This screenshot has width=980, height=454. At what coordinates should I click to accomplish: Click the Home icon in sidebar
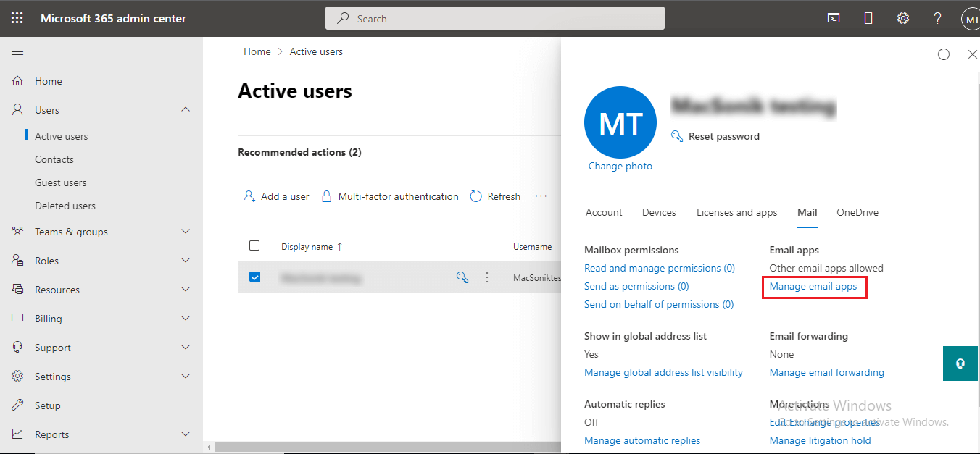(x=17, y=81)
